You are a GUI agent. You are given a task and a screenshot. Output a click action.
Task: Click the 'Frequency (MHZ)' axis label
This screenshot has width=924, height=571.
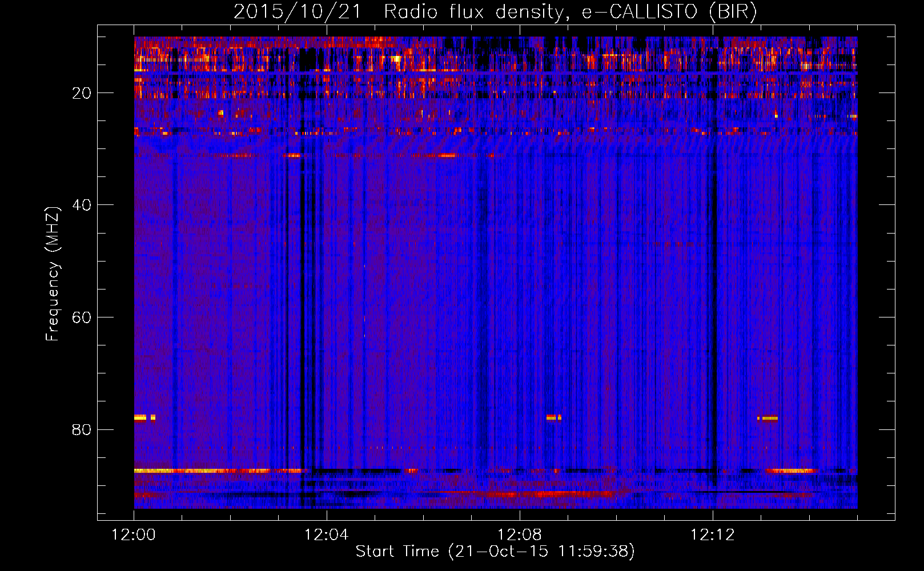pos(52,274)
